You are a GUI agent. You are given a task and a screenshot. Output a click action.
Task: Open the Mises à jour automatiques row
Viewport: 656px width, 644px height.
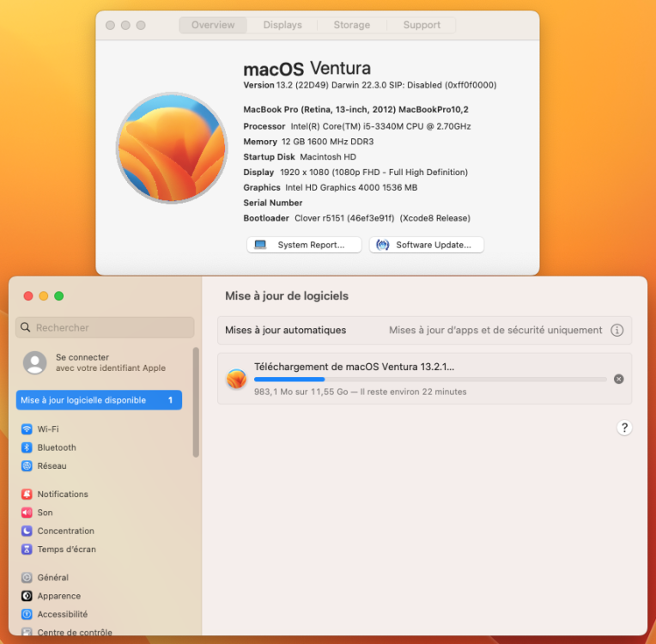pos(424,331)
